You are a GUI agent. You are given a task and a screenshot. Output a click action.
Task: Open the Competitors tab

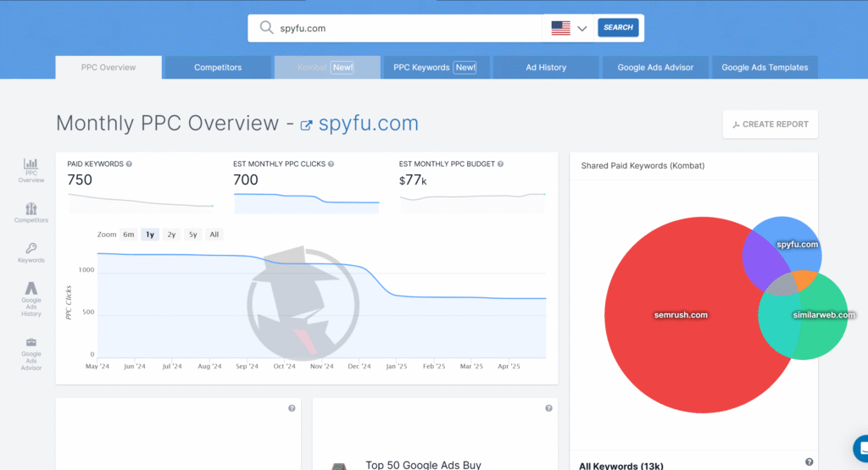218,68
